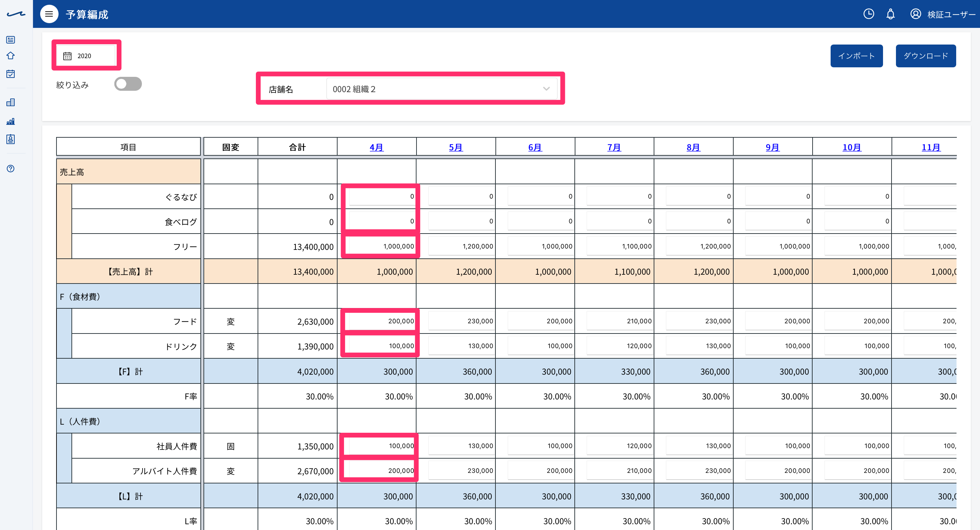Open the calendar check sidebar icon
The height and width of the screenshot is (530, 980).
11,74
